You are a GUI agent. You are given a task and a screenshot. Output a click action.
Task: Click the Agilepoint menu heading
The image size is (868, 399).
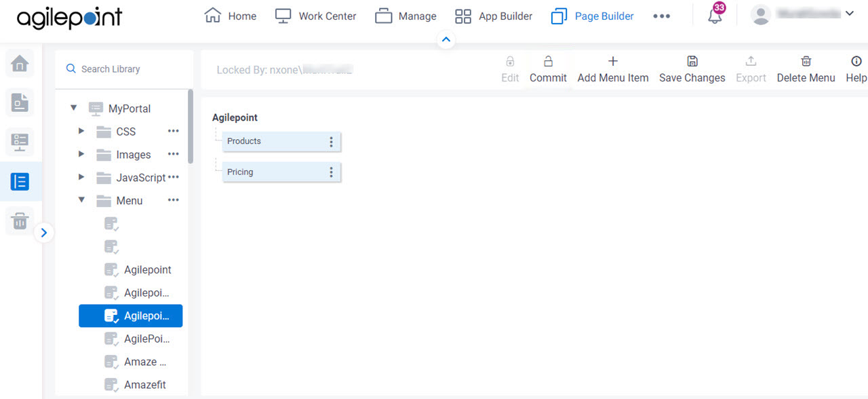235,117
